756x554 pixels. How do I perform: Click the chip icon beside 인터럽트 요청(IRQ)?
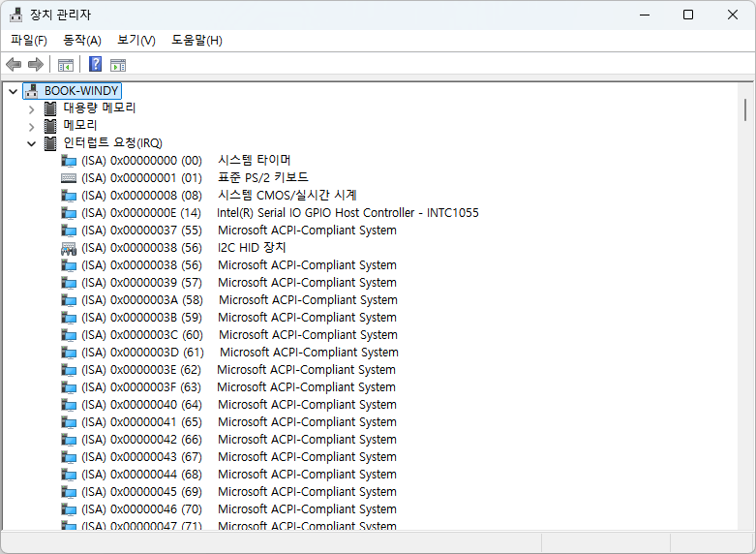50,142
